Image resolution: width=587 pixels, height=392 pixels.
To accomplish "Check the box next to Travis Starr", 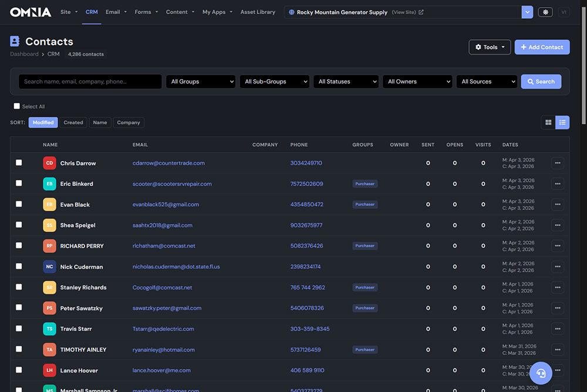I will tap(18, 329).
